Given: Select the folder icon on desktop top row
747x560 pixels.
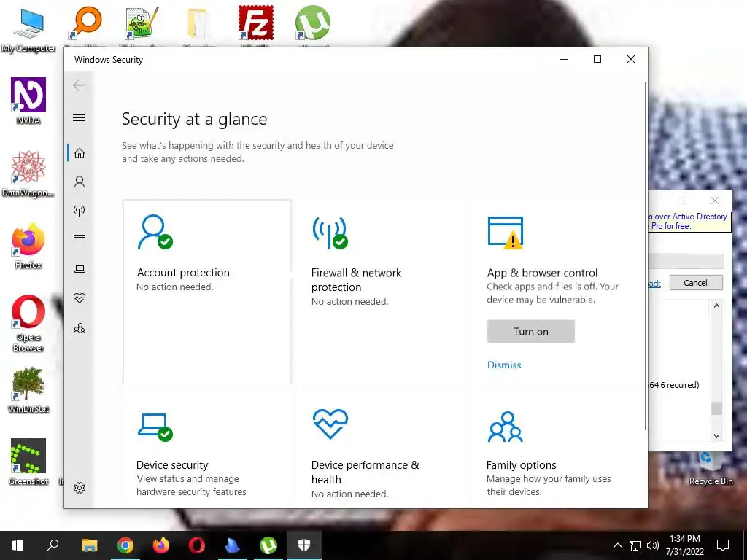Looking at the screenshot, I should (x=198, y=25).
